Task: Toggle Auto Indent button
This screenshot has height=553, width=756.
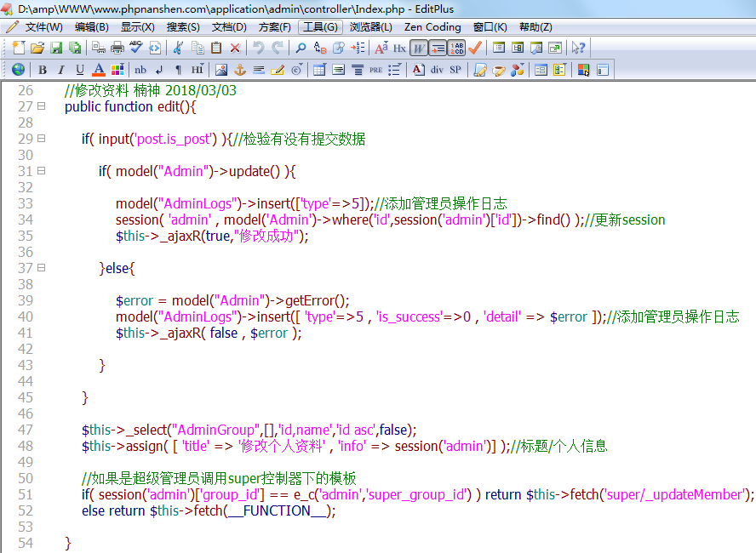Action: 438,48
